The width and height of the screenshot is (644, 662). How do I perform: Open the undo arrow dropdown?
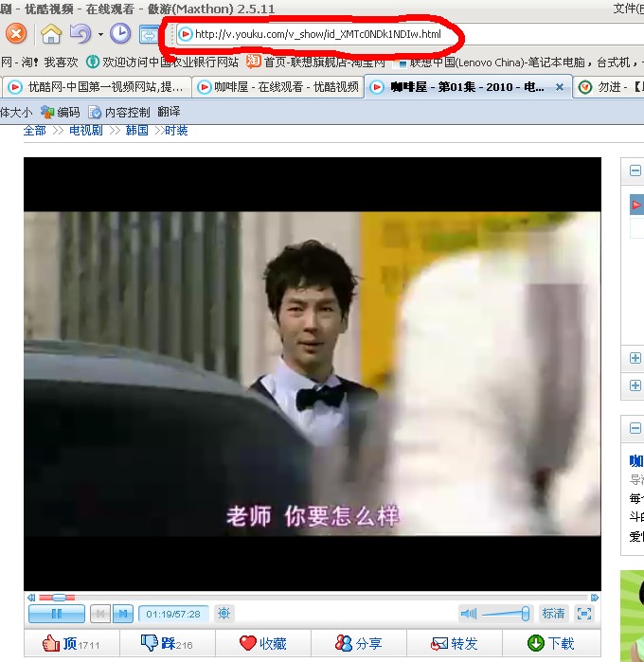point(100,34)
